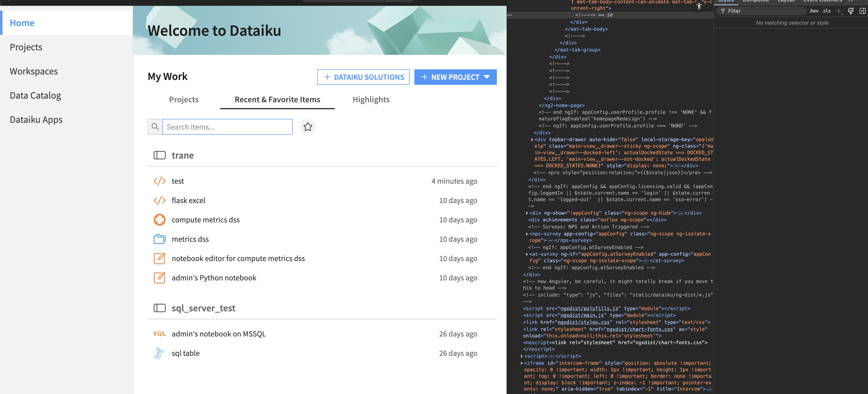Switch to the Highlights tab
Image resolution: width=868 pixels, height=394 pixels.
tap(371, 100)
